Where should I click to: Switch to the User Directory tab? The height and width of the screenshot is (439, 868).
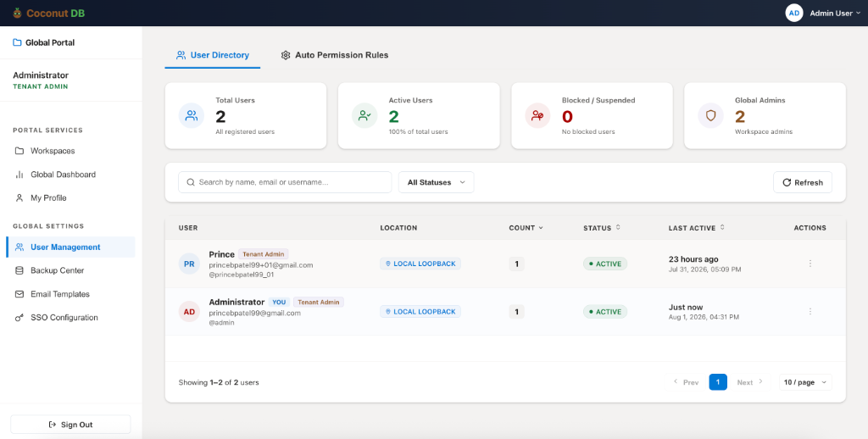pyautogui.click(x=213, y=55)
